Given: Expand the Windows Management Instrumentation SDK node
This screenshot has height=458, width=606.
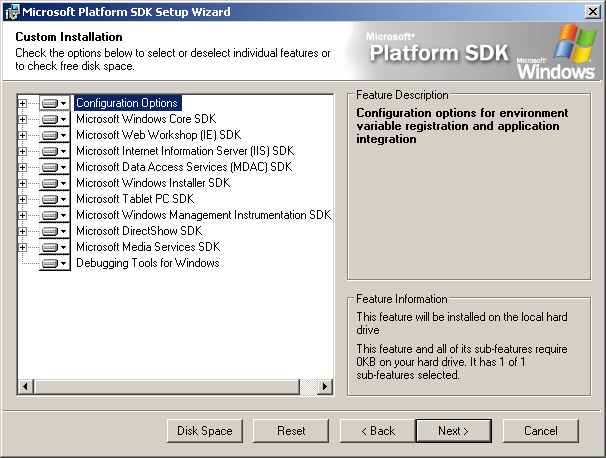Looking at the screenshot, I should coord(22,215).
